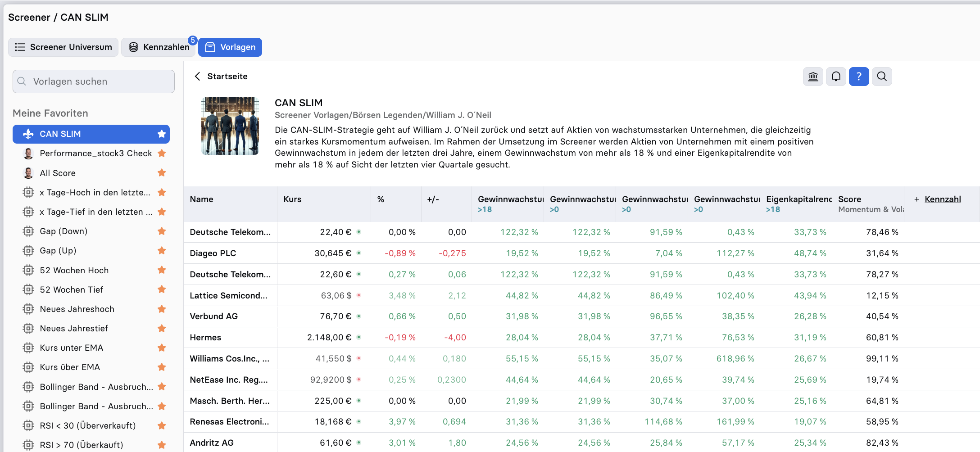Sort by Eigenkapitalrendite >18 column header

coord(796,204)
